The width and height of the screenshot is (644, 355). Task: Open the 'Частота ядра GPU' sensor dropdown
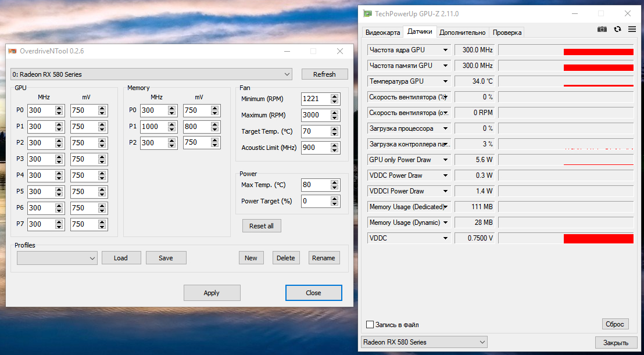coord(445,50)
